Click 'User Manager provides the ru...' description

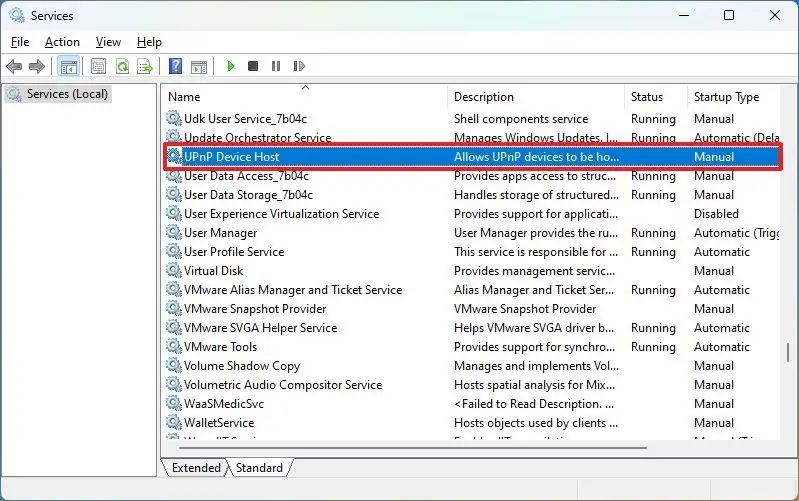tap(536, 232)
